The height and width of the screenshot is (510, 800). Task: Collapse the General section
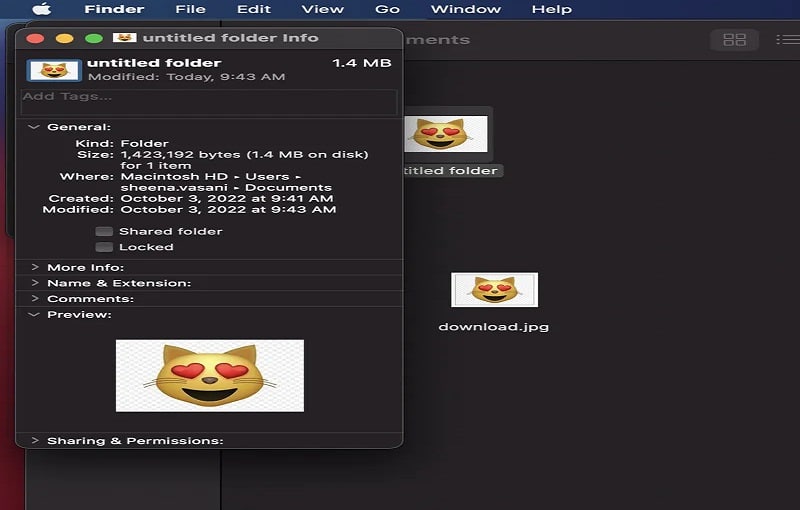pos(34,127)
